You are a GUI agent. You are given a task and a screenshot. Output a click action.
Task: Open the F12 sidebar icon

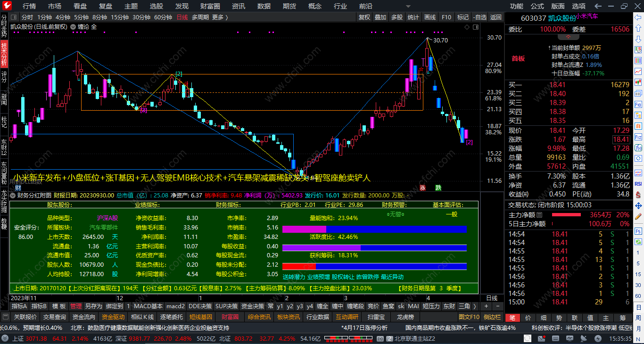click(x=638, y=137)
